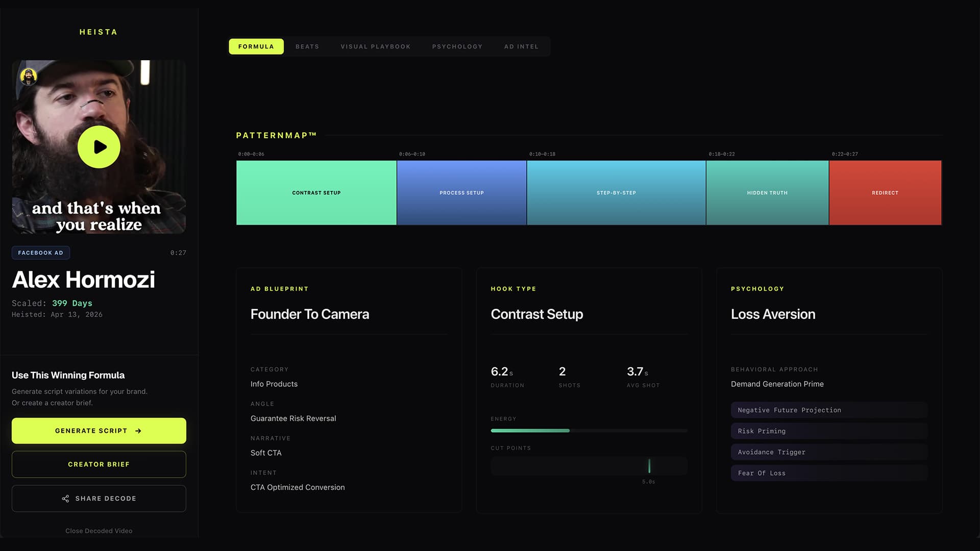Select the Contrast Setup pattern segment

316,193
